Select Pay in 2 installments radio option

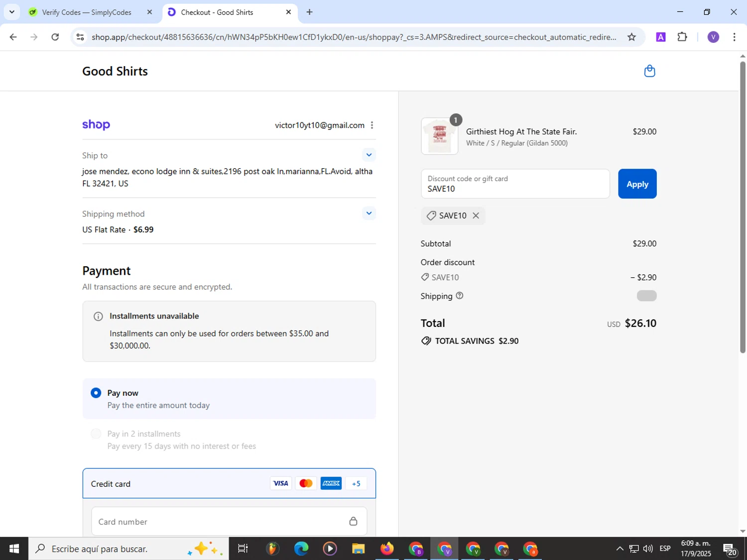coord(96,434)
